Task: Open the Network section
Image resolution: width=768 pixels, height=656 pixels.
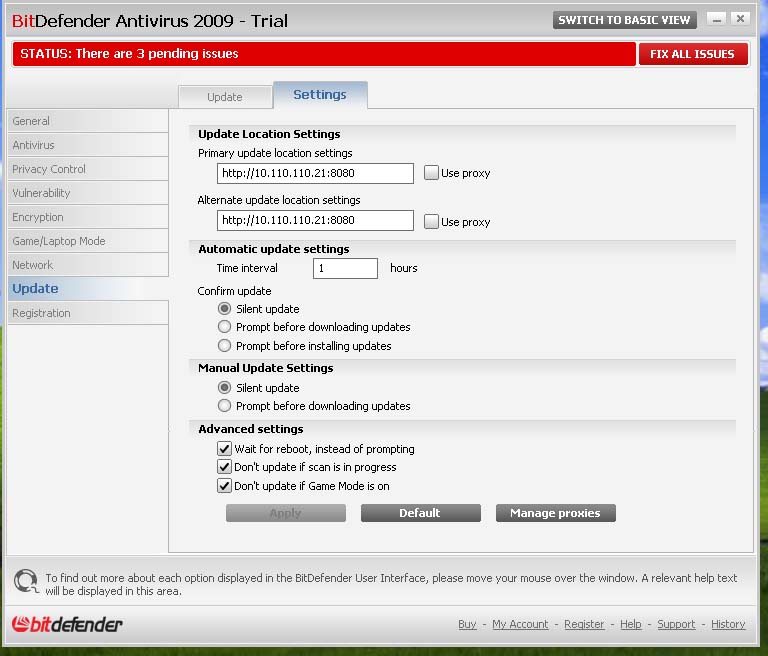Action: click(x=88, y=265)
